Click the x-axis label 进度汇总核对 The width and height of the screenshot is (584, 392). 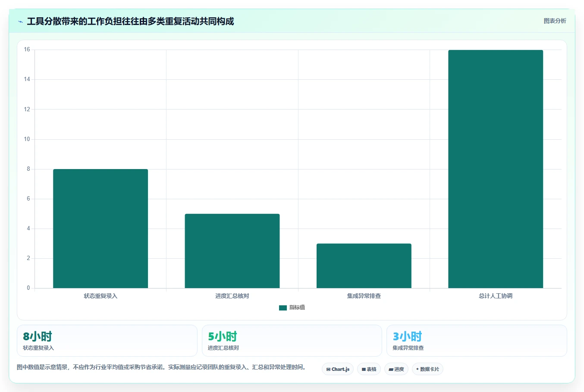[x=232, y=296]
